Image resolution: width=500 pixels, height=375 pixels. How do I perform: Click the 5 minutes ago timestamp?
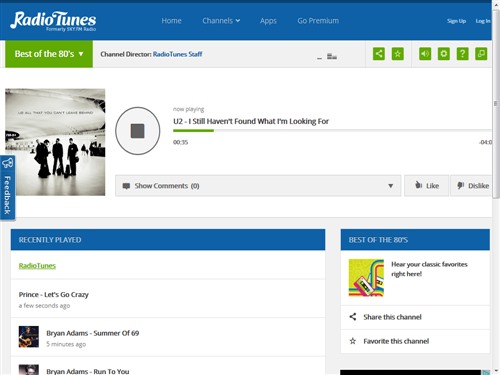pyautogui.click(x=66, y=344)
